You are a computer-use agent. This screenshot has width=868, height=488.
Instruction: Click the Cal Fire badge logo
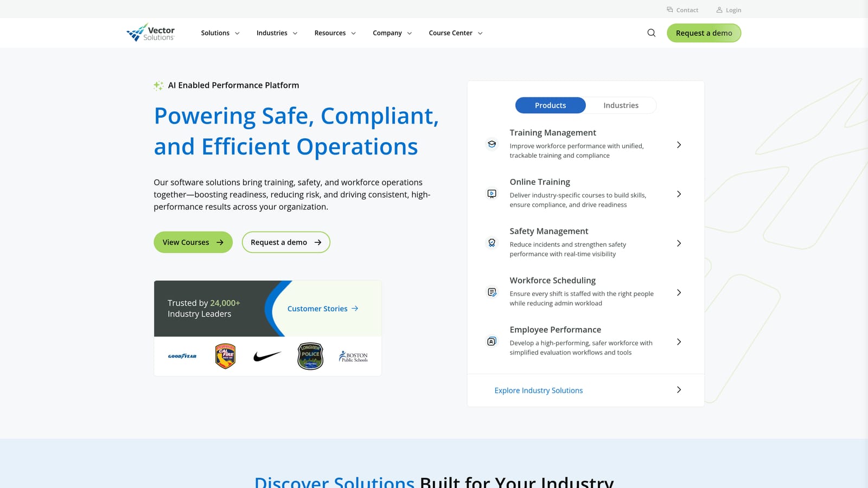point(225,356)
